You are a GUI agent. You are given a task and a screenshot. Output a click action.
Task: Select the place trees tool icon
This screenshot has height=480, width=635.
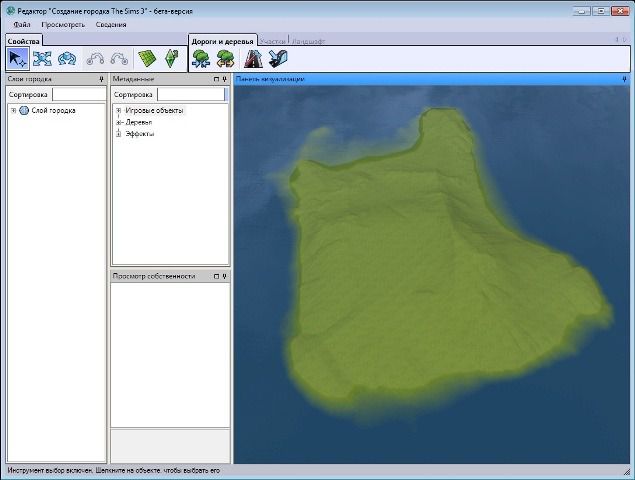(201, 59)
